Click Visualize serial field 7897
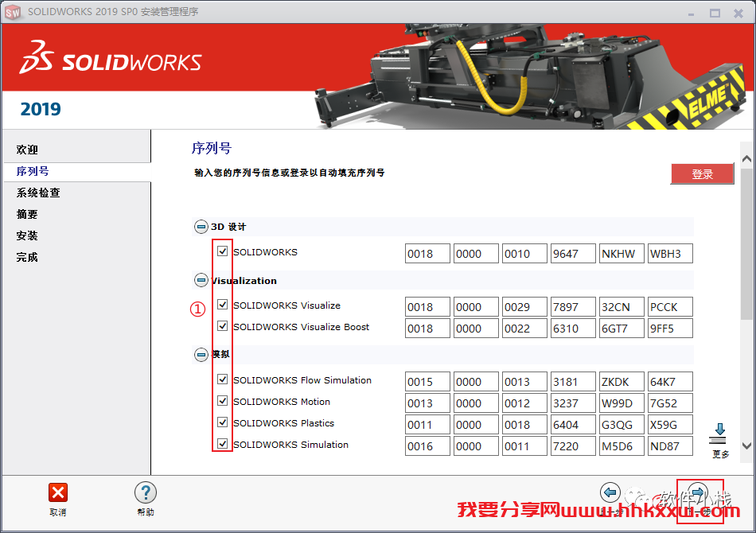 [x=573, y=307]
